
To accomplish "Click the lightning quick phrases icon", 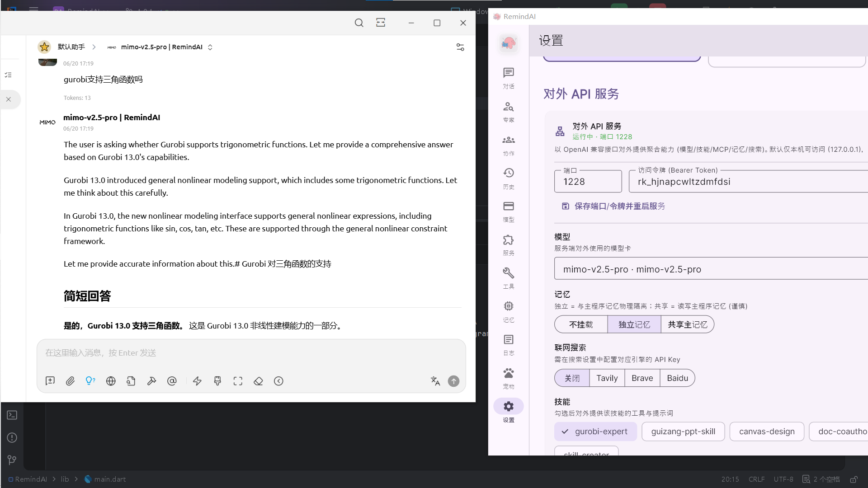I will click(197, 381).
